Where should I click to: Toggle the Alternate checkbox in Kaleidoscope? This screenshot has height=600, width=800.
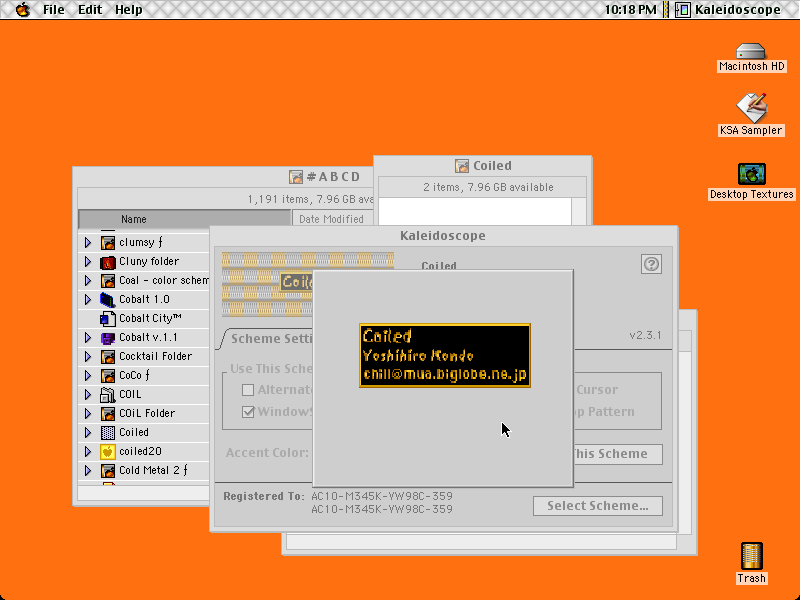[248, 390]
